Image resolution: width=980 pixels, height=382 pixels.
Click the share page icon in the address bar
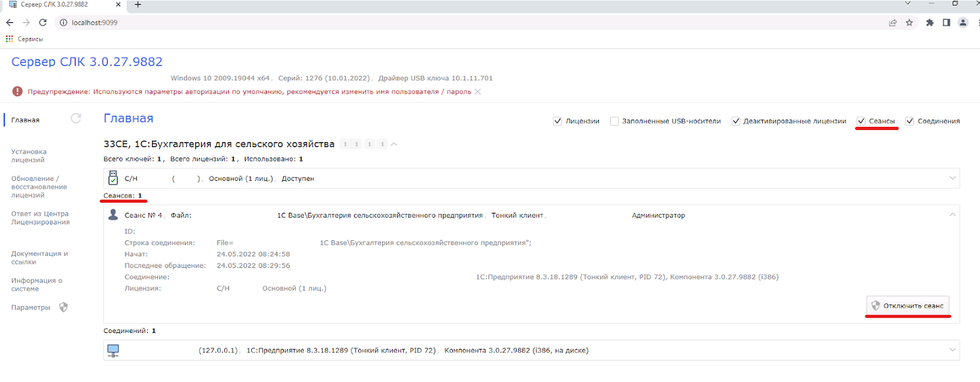click(893, 23)
